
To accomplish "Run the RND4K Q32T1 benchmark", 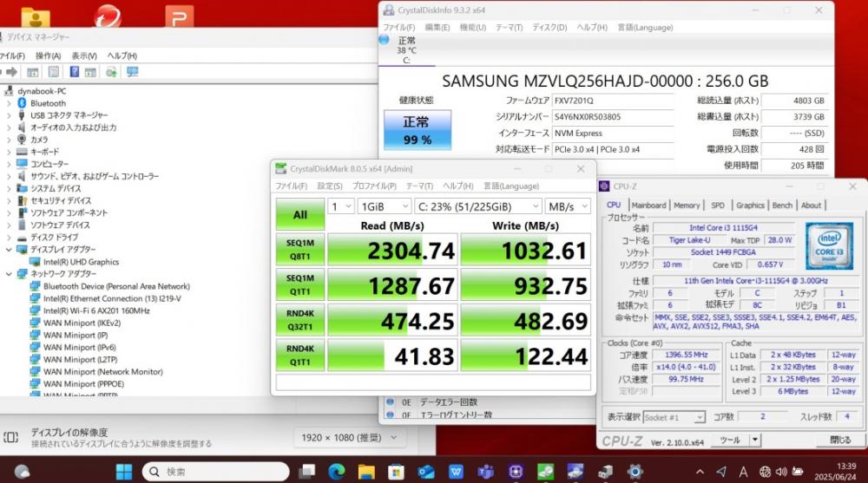I will pyautogui.click(x=300, y=320).
